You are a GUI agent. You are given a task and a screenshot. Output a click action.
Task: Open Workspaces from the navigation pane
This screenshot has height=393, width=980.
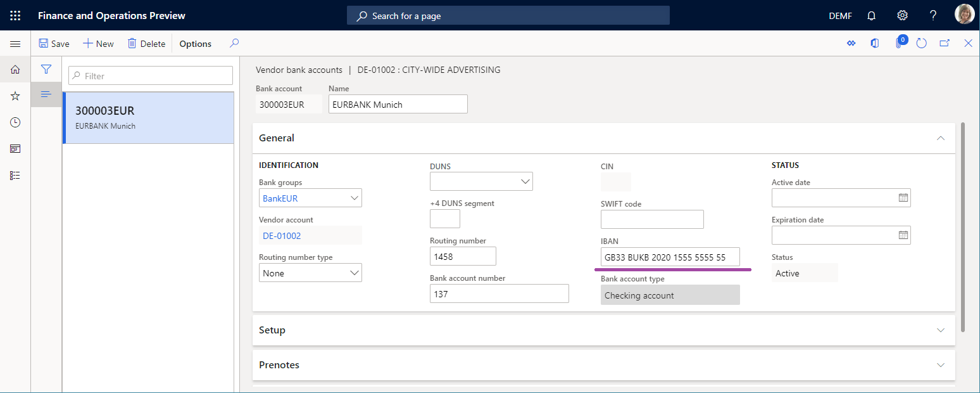coord(15,148)
